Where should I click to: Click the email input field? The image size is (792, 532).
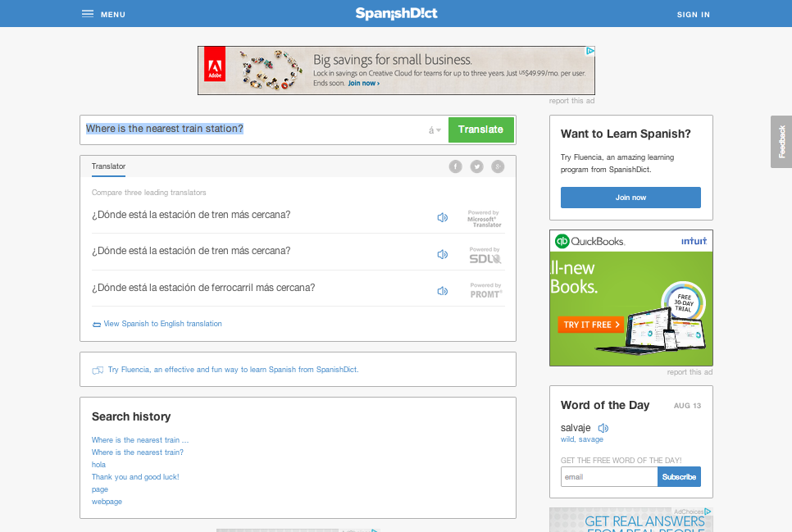[x=609, y=477]
